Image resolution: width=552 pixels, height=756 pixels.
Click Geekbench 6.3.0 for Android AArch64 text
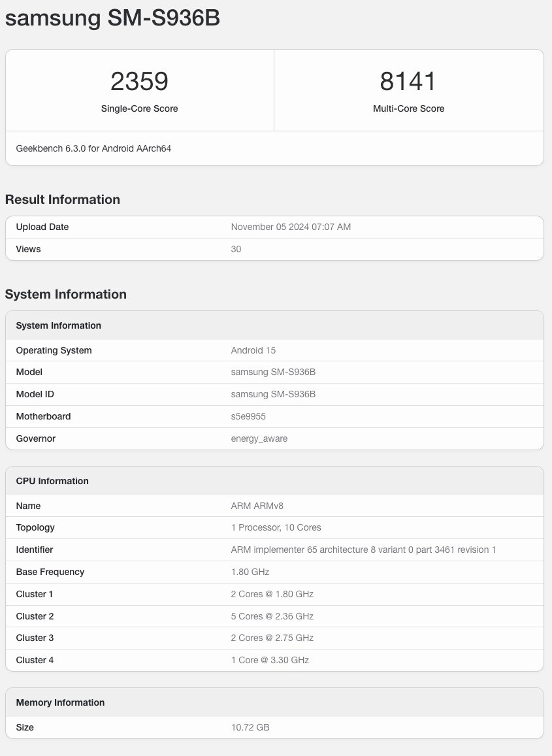coord(93,148)
